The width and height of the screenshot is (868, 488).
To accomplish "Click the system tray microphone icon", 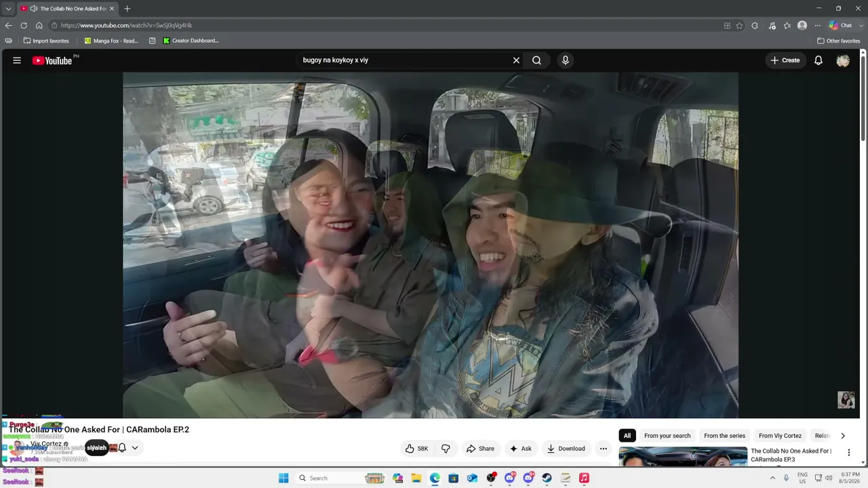I will tap(787, 478).
